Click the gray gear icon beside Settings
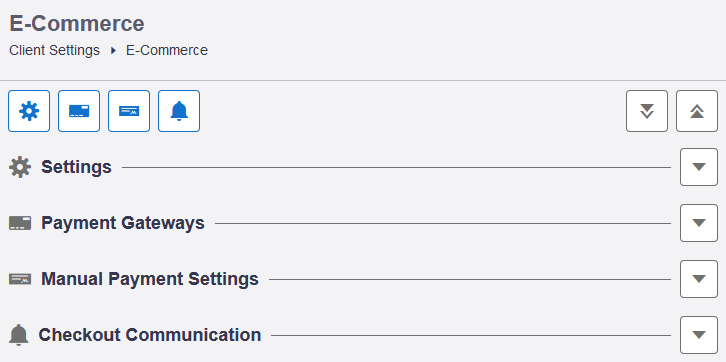The width and height of the screenshot is (726, 362). pos(20,167)
